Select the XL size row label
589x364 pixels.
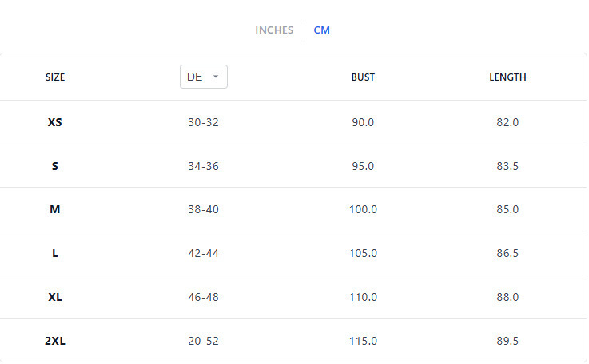click(x=55, y=297)
